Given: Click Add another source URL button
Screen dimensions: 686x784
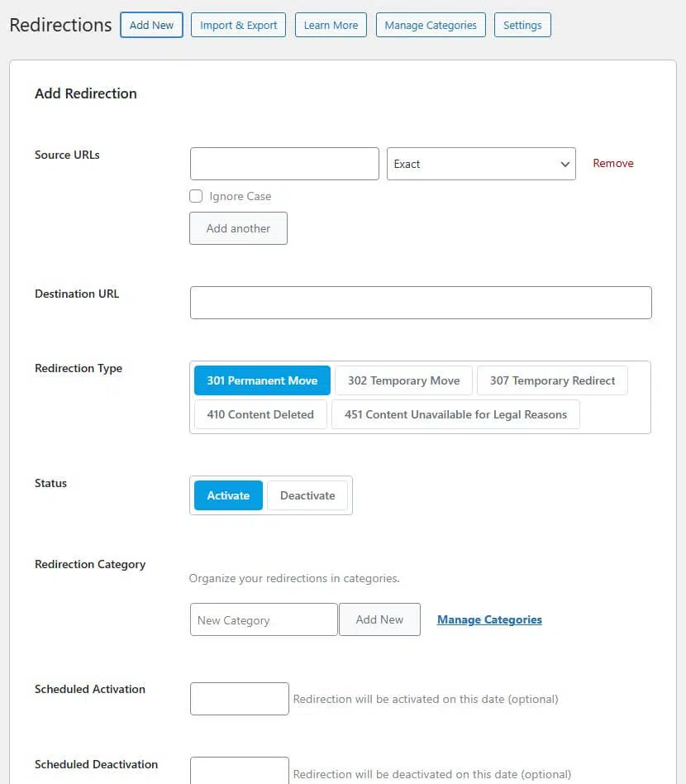Looking at the screenshot, I should [x=238, y=228].
